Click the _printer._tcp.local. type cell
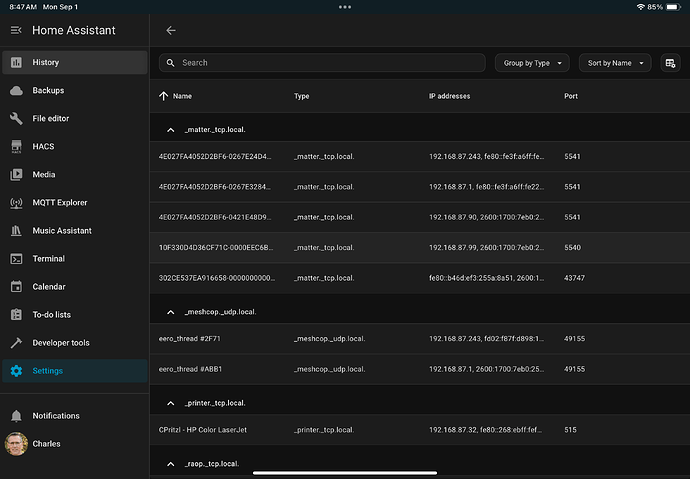The width and height of the screenshot is (690, 479). 324,430
